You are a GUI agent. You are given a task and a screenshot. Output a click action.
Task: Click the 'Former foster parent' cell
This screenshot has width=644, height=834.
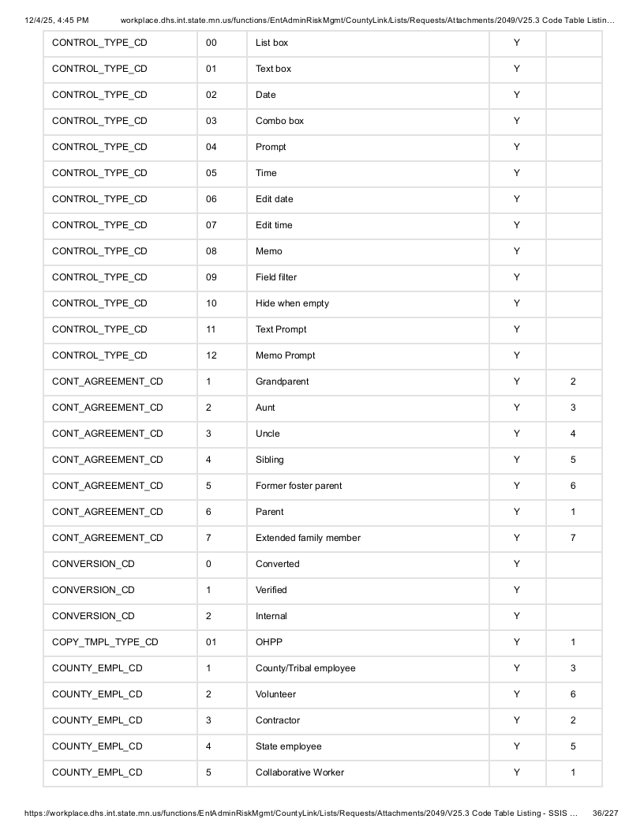(x=368, y=486)
